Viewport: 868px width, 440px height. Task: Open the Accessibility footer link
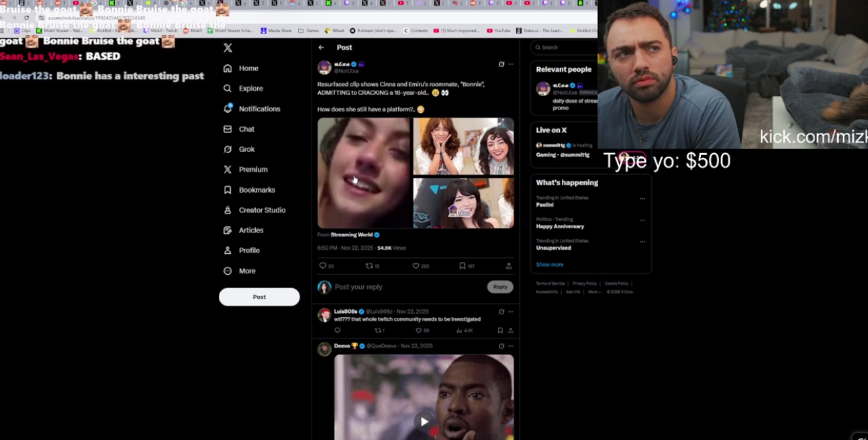pos(546,292)
